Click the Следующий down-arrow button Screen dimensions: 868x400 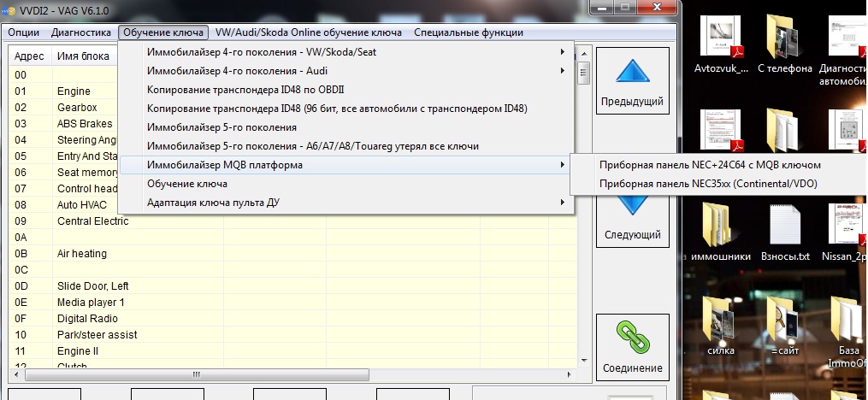click(632, 221)
